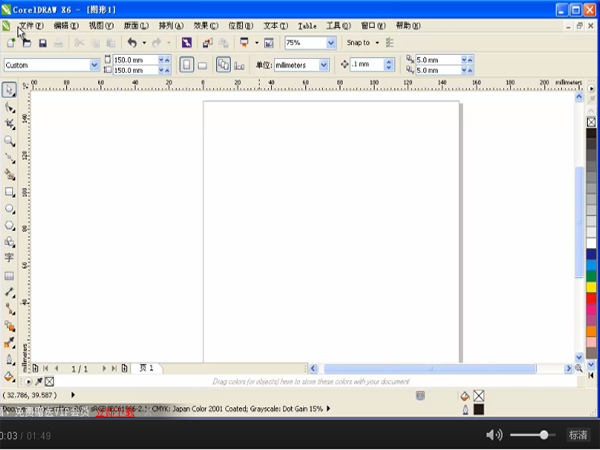Open the zoom level 75% dropdown
Screen dimensions: 600x450
click(331, 43)
